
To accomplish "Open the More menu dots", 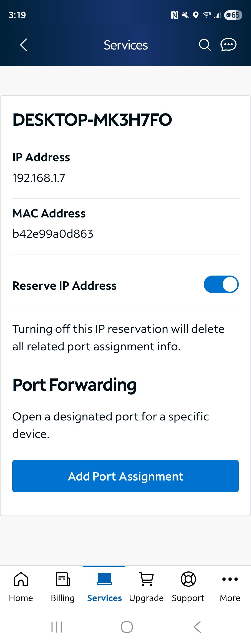I will pos(230,579).
